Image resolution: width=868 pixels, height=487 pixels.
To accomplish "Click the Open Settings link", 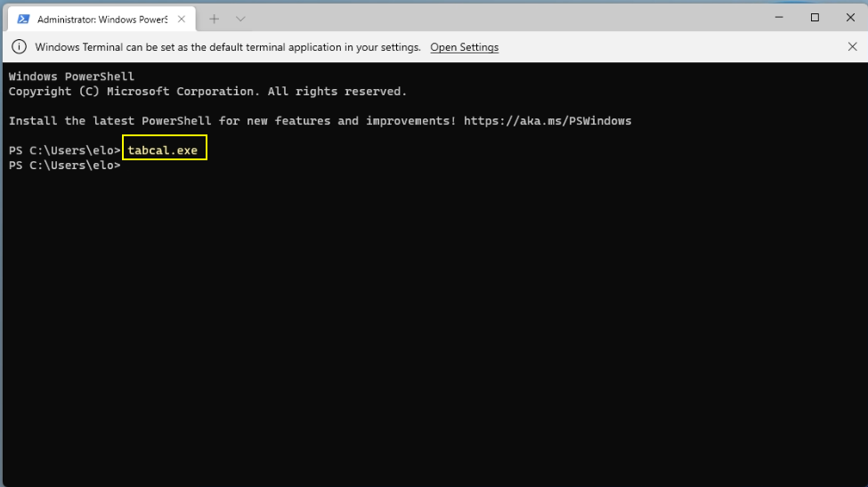I will [x=465, y=47].
